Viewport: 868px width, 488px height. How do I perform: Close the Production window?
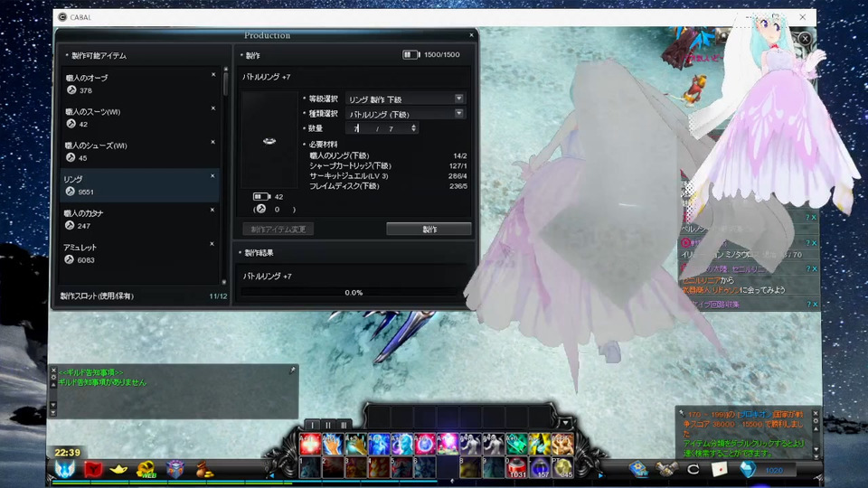pos(472,35)
